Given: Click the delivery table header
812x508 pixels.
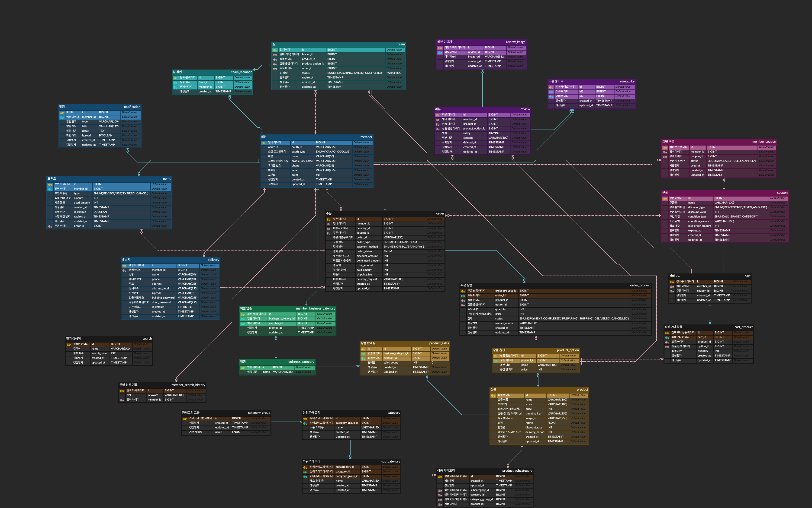Looking at the screenshot, I should (x=171, y=260).
